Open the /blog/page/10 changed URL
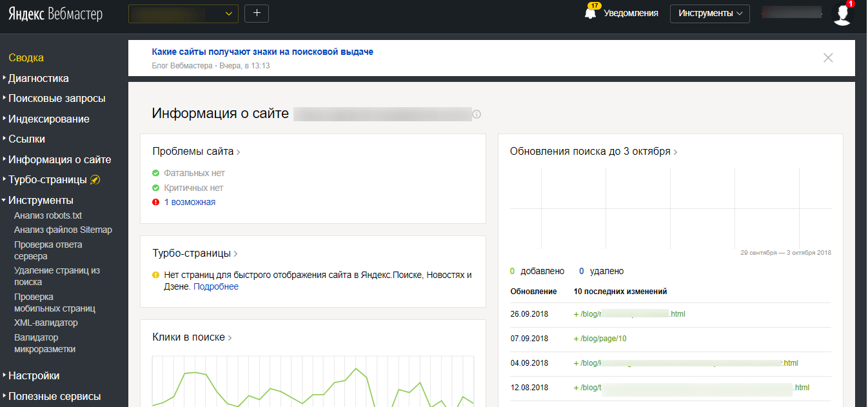This screenshot has width=868, height=407. (603, 339)
